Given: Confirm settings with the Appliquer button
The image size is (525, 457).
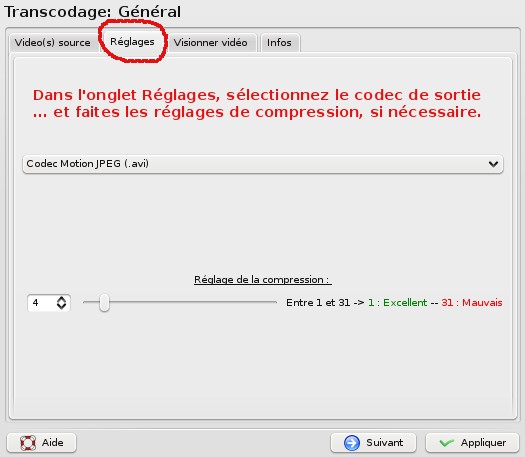Looking at the screenshot, I should click(472, 443).
